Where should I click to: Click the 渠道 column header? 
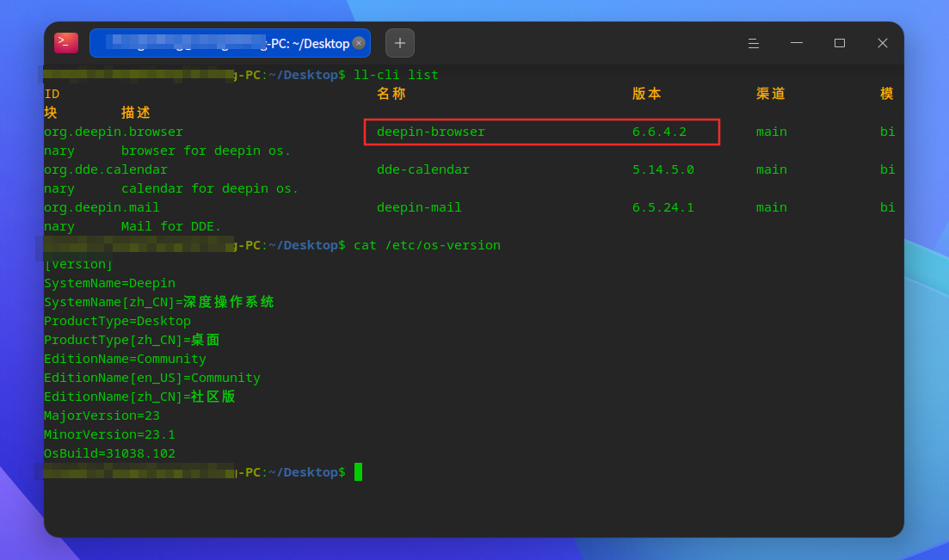771,94
